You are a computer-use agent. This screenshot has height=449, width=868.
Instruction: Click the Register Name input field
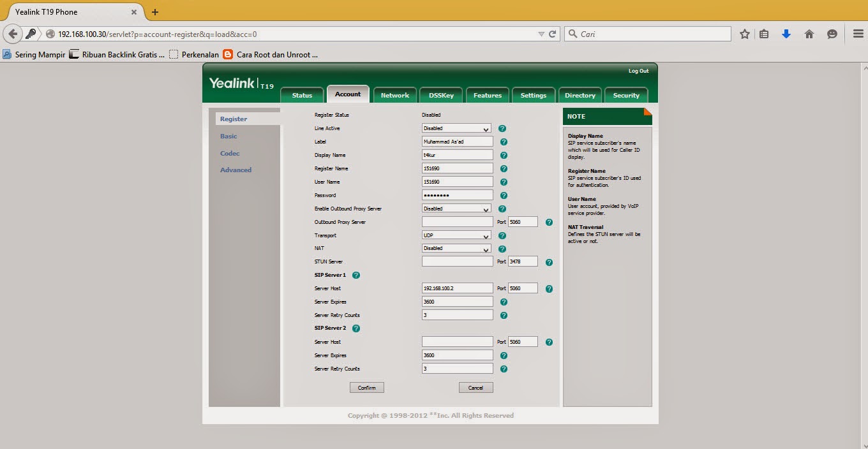[x=457, y=168]
